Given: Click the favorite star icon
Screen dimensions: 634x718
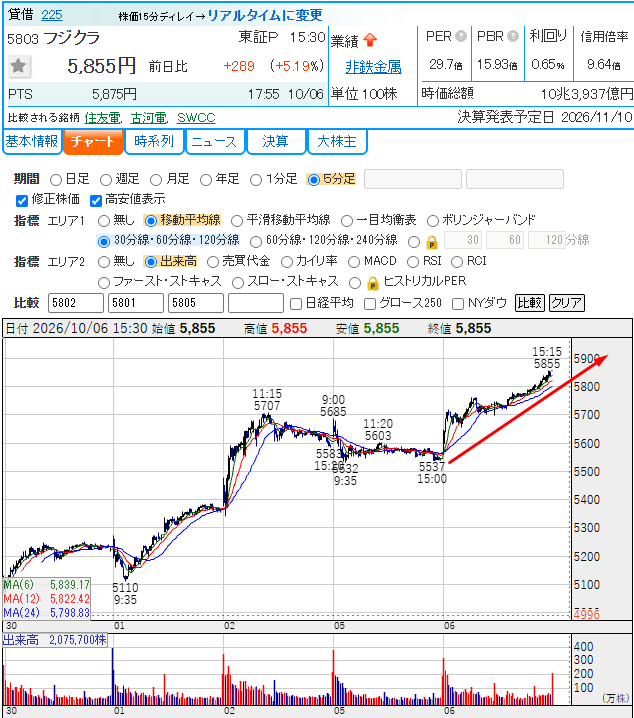Looking at the screenshot, I should coord(19,66).
